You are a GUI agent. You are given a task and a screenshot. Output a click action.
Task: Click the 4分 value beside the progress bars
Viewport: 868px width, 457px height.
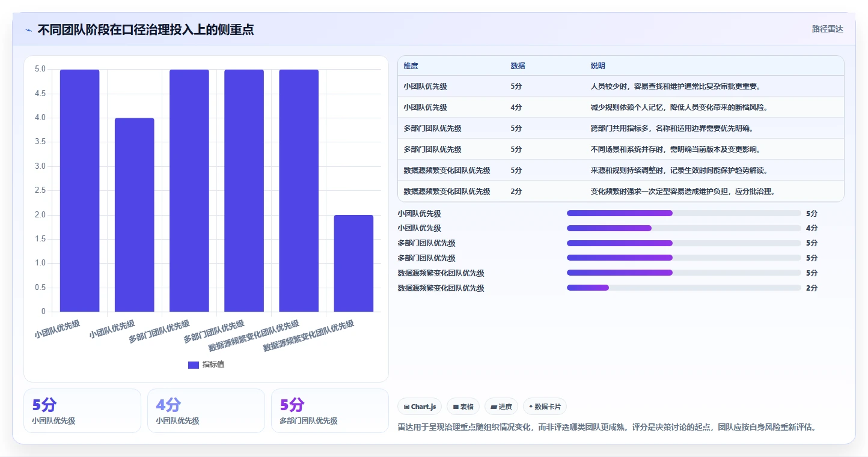[x=812, y=228]
